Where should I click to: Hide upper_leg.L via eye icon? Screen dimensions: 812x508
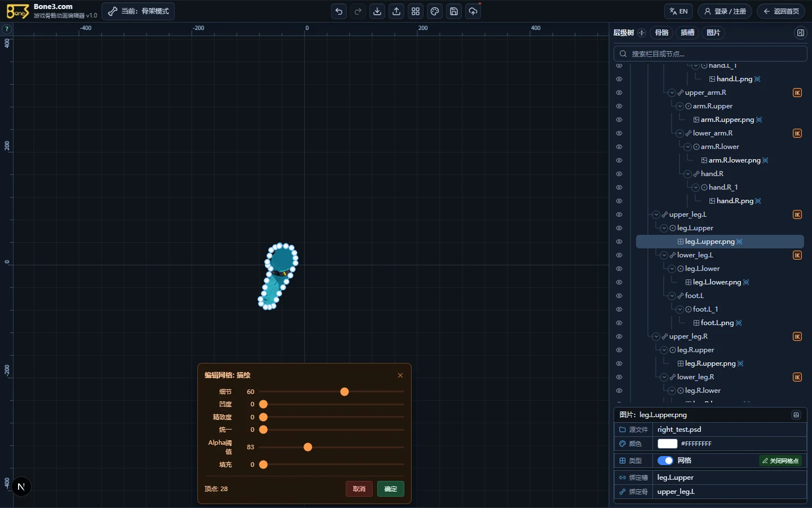(x=619, y=214)
